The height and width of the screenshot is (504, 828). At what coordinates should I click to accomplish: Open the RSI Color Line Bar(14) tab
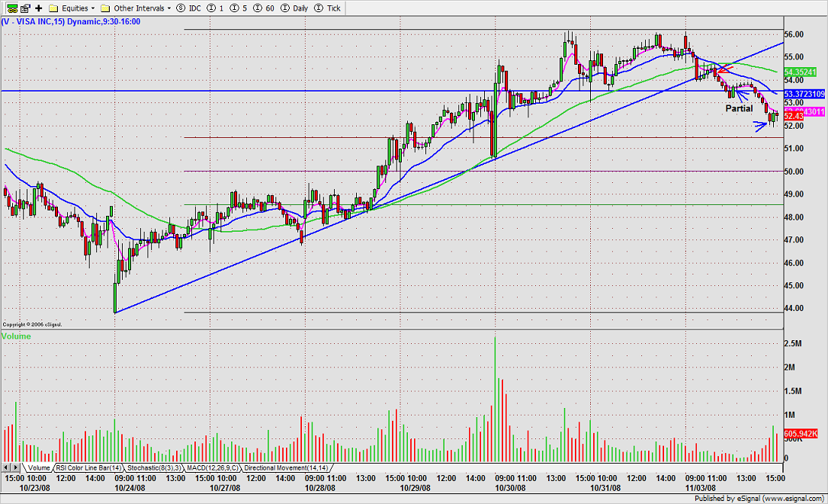[88, 467]
